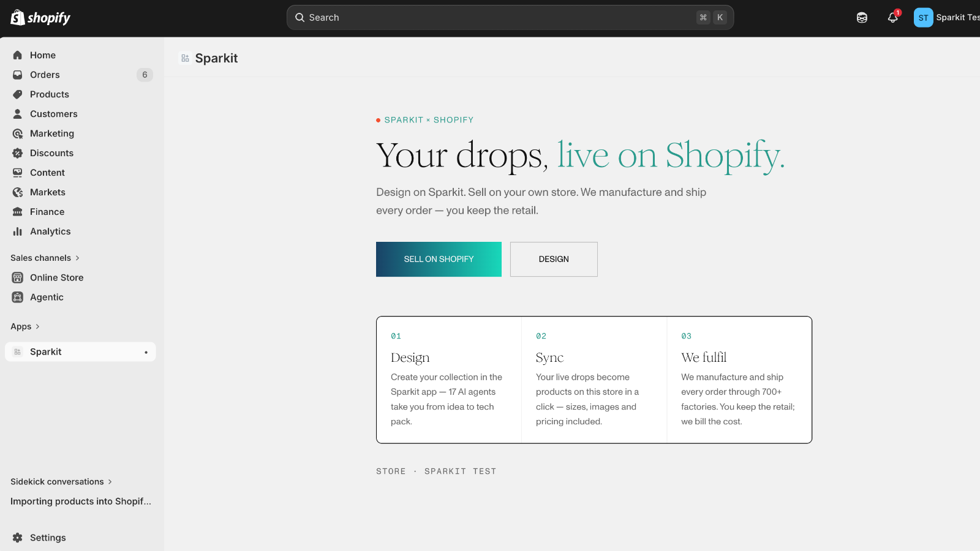Image resolution: width=980 pixels, height=551 pixels.
Task: Click the Shopify logo
Action: pos(40,18)
